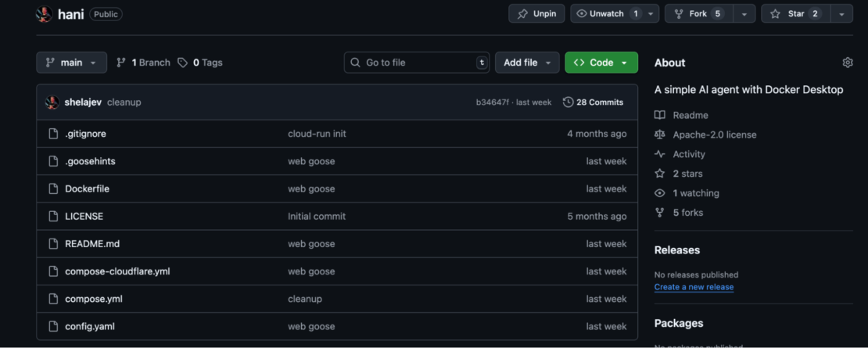Screen dimensions: 868x348
Task: Click the Go to file search field
Action: [418, 63]
